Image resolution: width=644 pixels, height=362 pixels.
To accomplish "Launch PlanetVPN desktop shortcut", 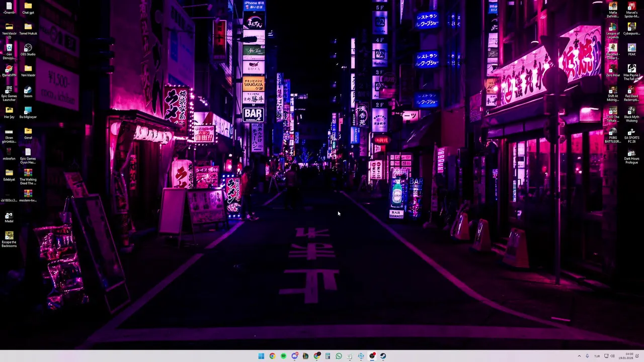I will tap(9, 71).
